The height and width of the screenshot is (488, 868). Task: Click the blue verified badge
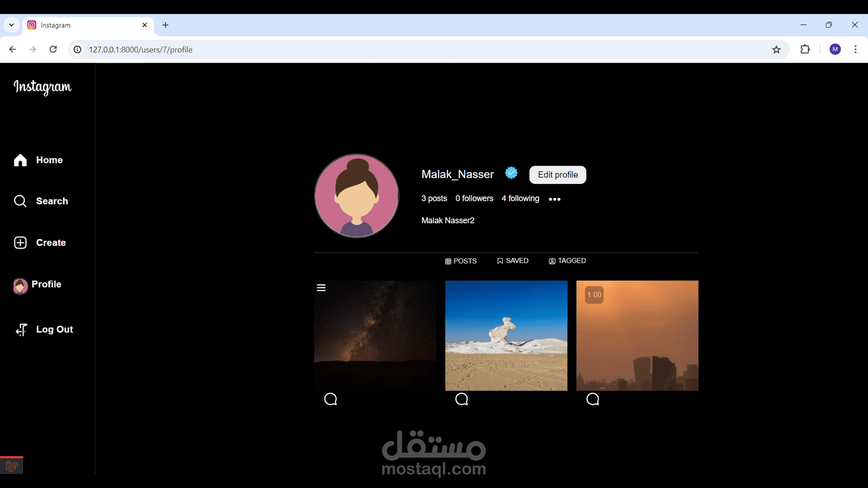pyautogui.click(x=511, y=173)
